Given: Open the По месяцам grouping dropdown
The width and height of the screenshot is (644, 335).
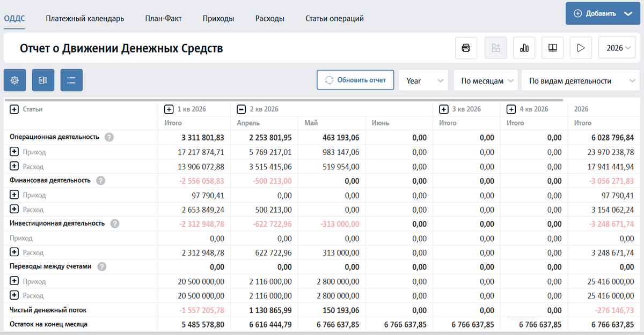Looking at the screenshot, I should pyautogui.click(x=486, y=80).
